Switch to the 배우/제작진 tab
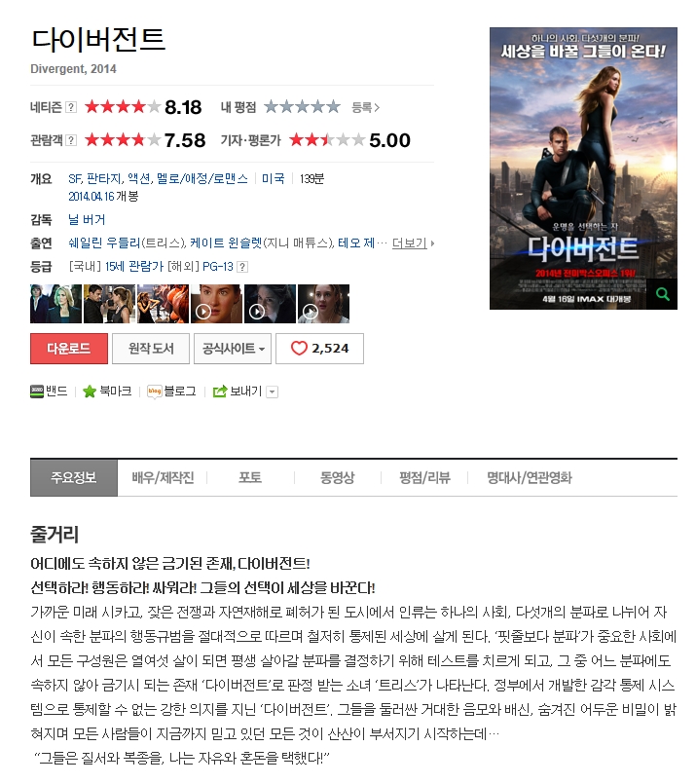 pos(163,477)
